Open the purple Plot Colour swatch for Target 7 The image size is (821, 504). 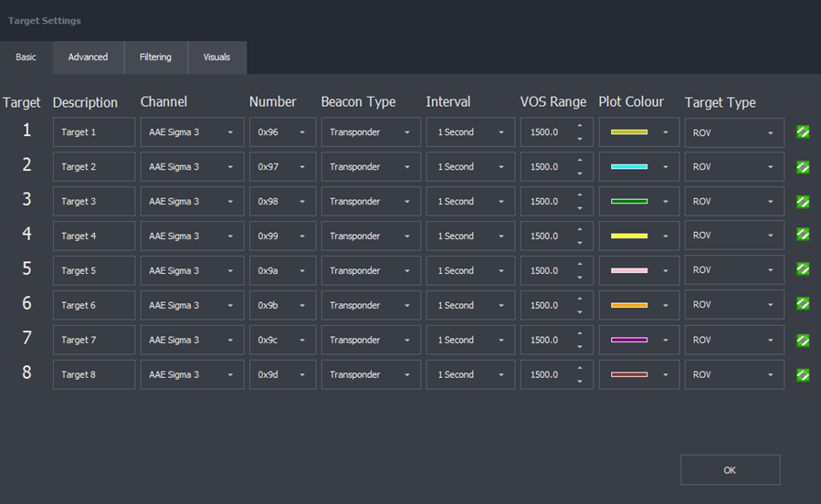tap(638, 340)
